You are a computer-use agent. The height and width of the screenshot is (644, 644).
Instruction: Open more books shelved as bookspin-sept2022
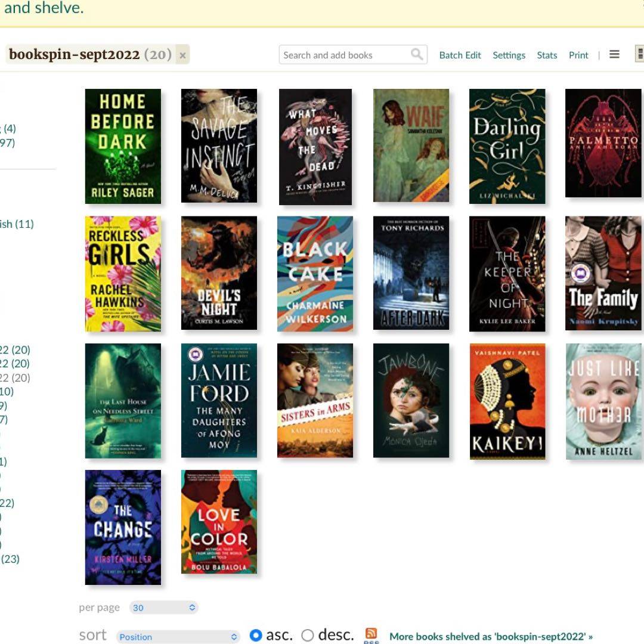tap(491, 636)
